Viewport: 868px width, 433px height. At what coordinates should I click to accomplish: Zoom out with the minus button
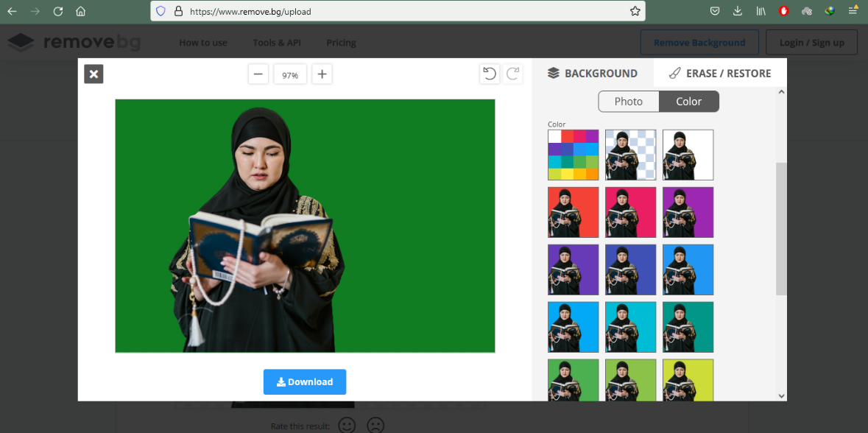pyautogui.click(x=258, y=74)
